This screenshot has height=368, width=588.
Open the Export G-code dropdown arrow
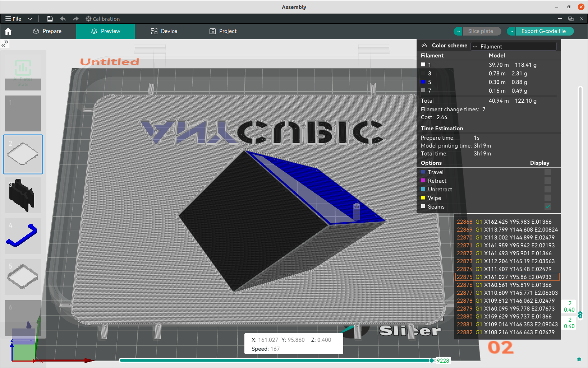pos(511,31)
